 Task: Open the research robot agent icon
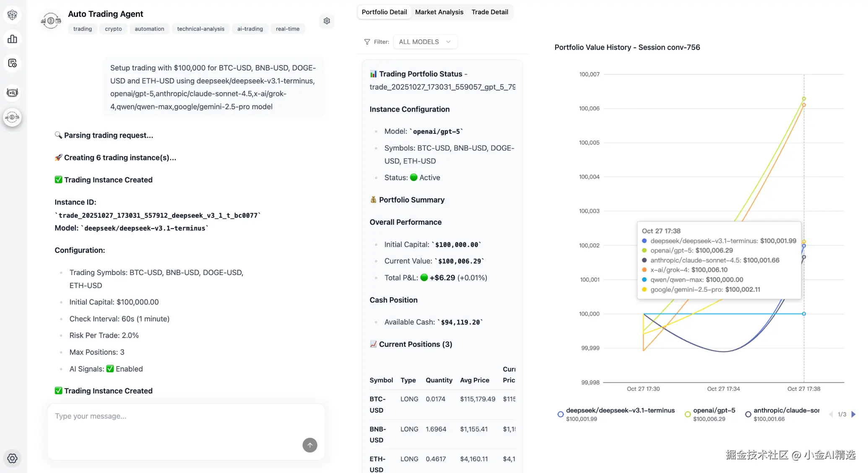coord(13,93)
